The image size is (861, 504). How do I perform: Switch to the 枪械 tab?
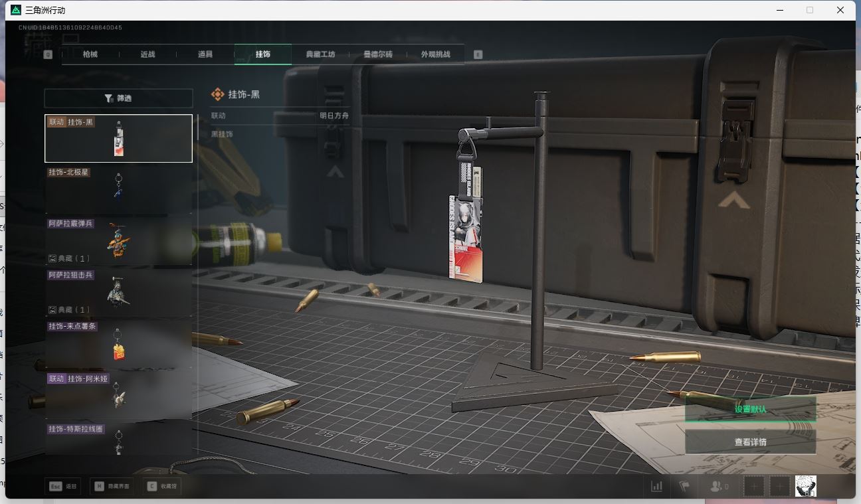pyautogui.click(x=90, y=54)
